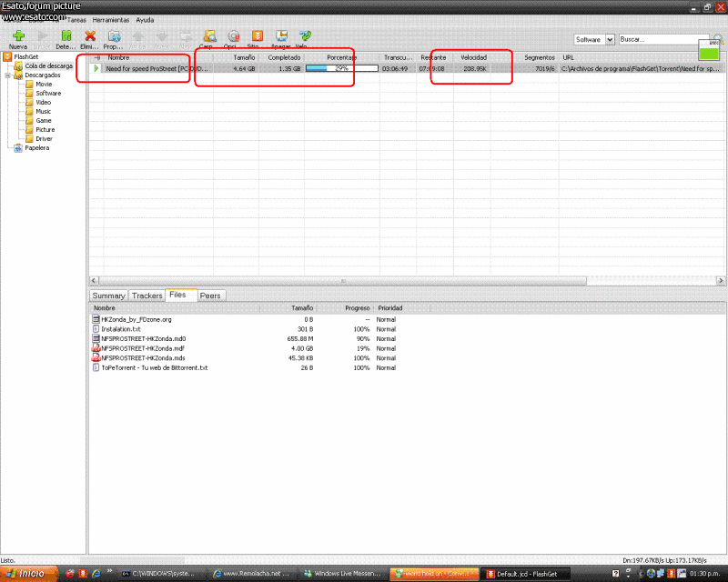The width and height of the screenshot is (728, 582).
Task: Click the Velo... speed limit icon
Action: (305, 39)
